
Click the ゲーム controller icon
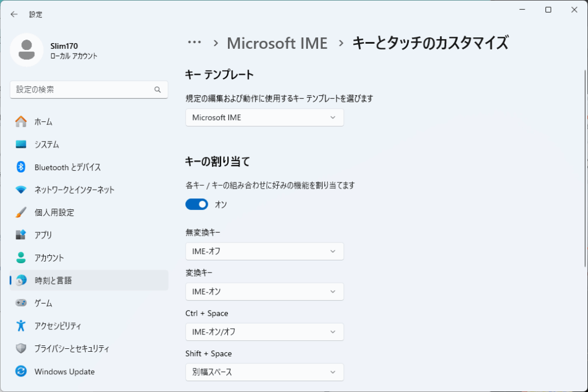tap(21, 303)
